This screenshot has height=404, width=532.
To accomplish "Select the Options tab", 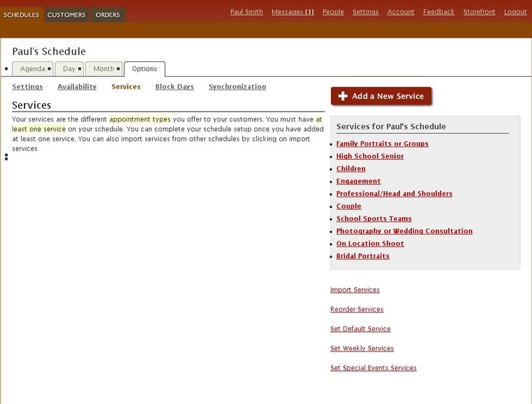I will click(145, 69).
